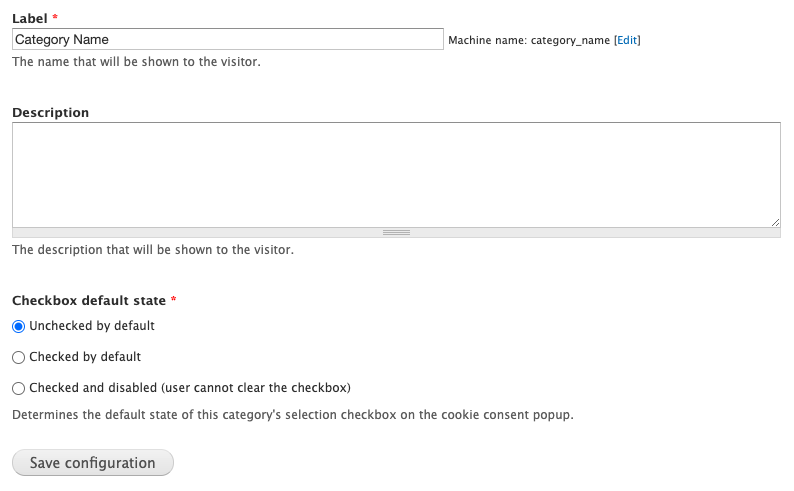Choose the Checked and disabled radio button
The height and width of the screenshot is (491, 794).
click(18, 388)
